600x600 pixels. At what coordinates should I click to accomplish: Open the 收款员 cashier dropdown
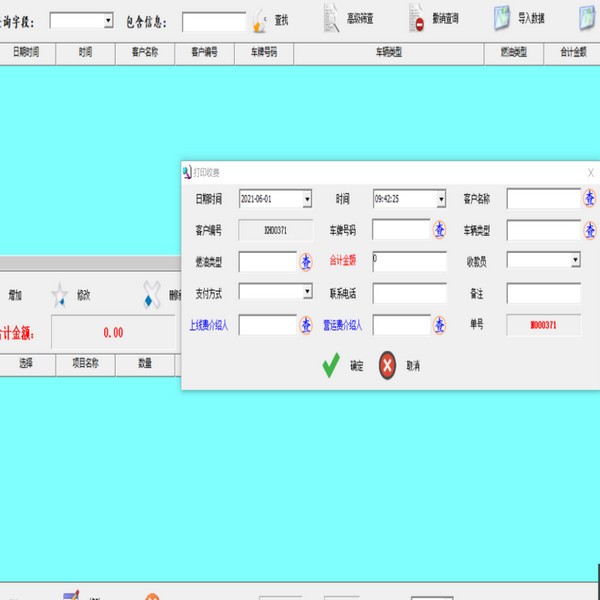(575, 261)
